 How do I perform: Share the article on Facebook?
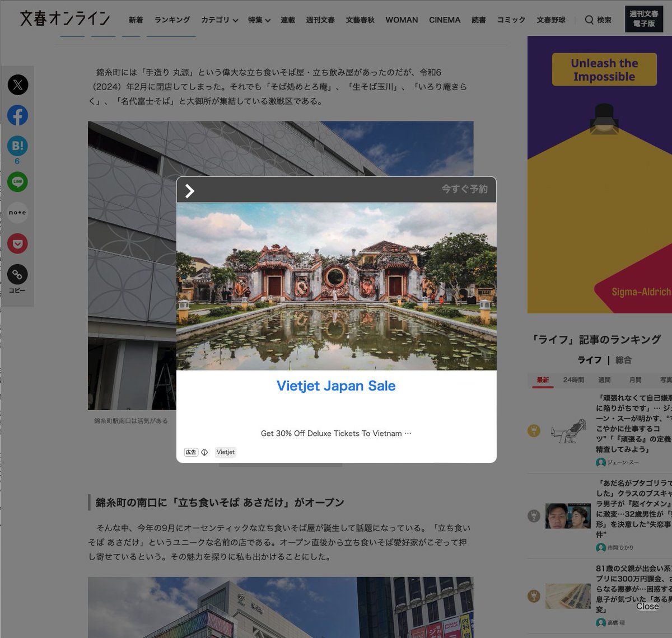coord(17,115)
